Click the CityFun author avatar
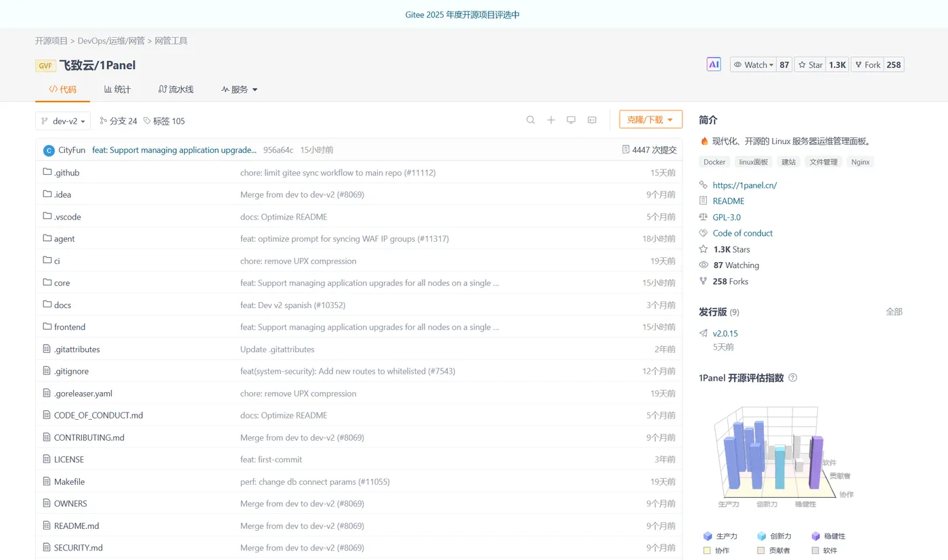948x560 pixels. [49, 150]
